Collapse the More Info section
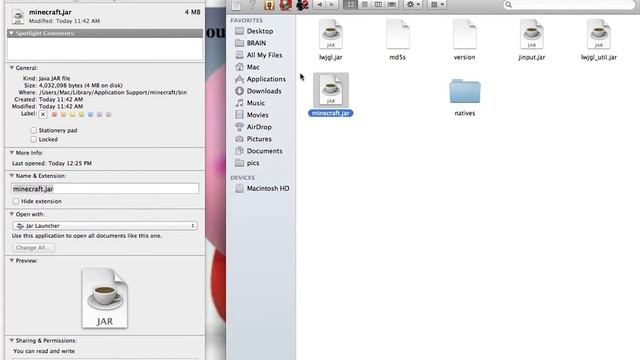 tap(11, 153)
